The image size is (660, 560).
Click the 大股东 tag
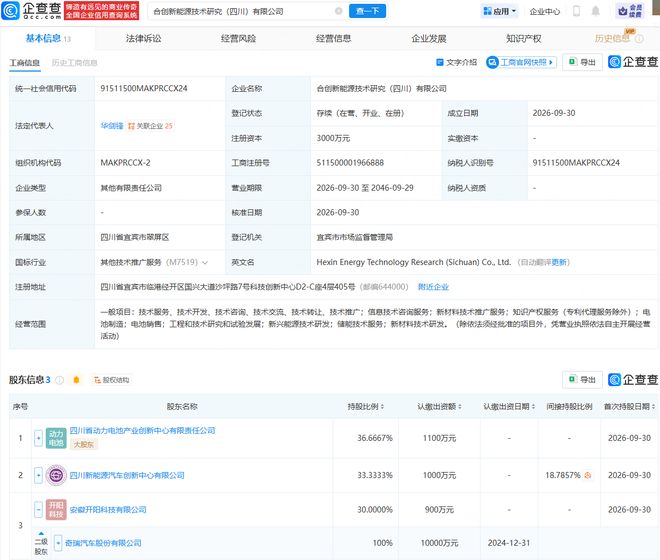point(84,445)
